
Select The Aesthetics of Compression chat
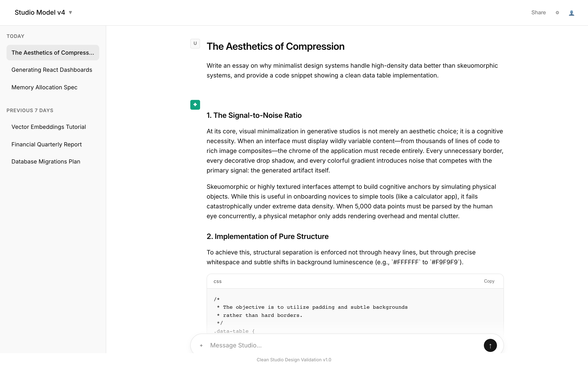pyautogui.click(x=53, y=53)
